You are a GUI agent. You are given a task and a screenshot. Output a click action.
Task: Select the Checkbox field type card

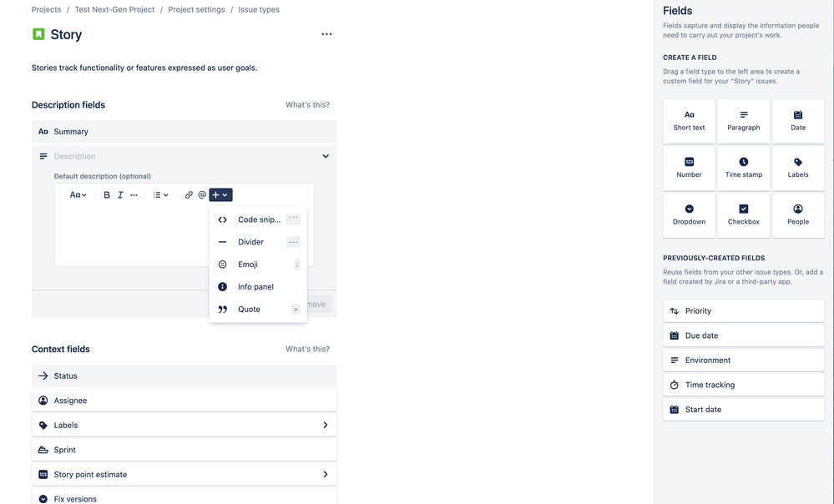(743, 214)
